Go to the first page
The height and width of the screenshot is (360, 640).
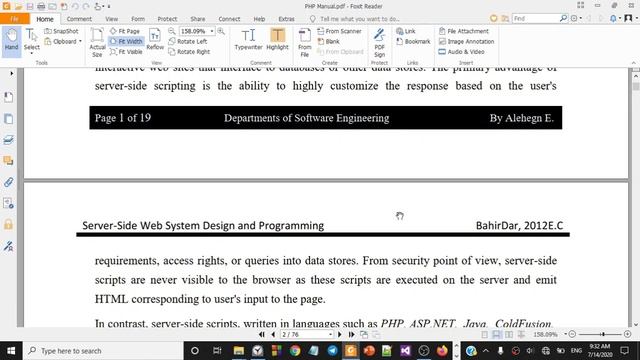pyautogui.click(x=262, y=334)
